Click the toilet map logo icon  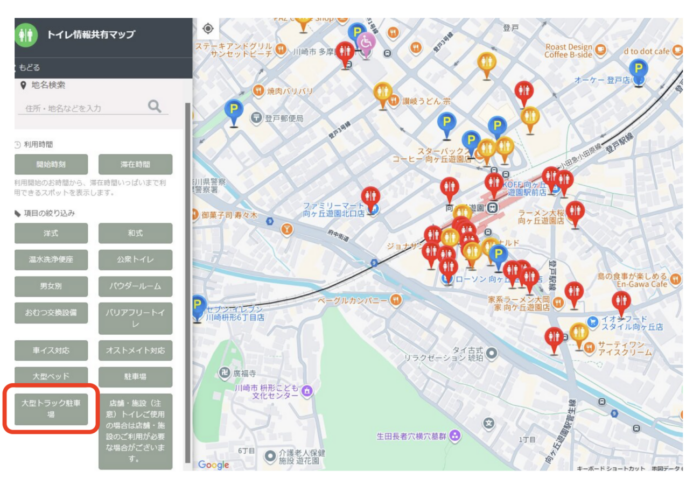coord(25,35)
